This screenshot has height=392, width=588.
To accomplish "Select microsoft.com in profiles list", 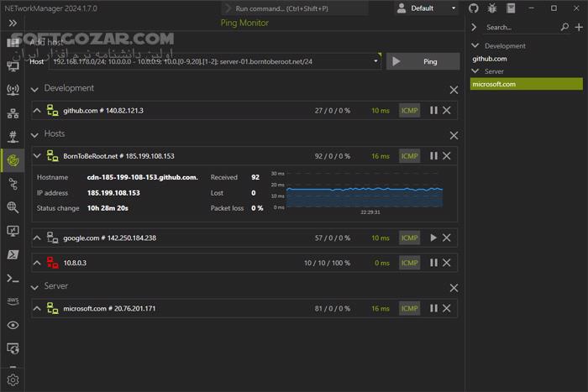I will click(494, 84).
